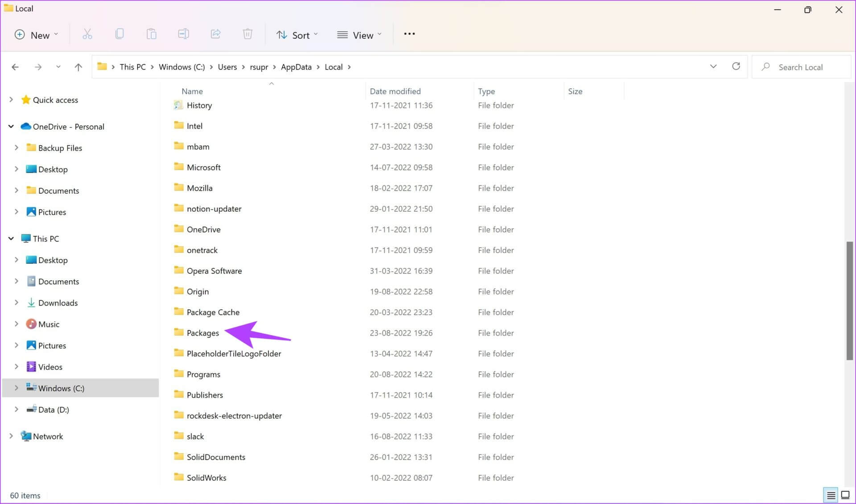Viewport: 856px width, 504px height.
Task: Click Users in the address path
Action: coord(227,67)
